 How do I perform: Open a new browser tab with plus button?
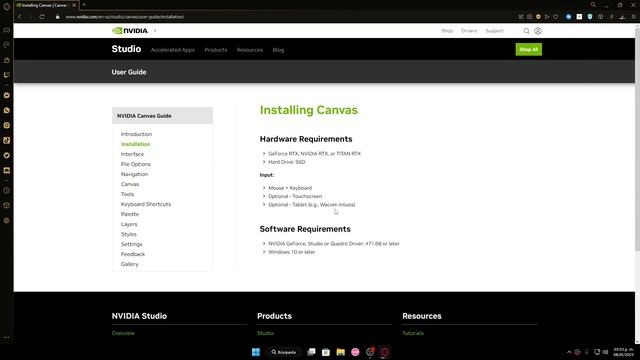(x=84, y=5)
